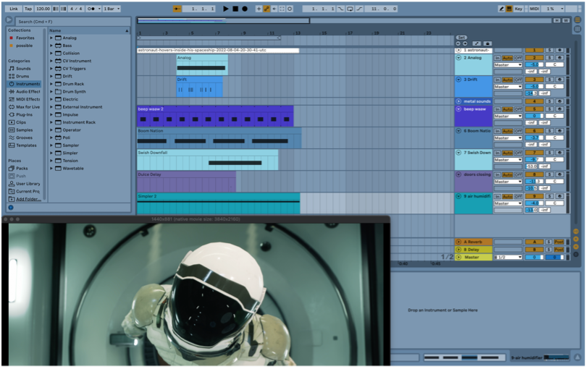Click the Master track volume slider
The image size is (588, 369).
(534, 257)
